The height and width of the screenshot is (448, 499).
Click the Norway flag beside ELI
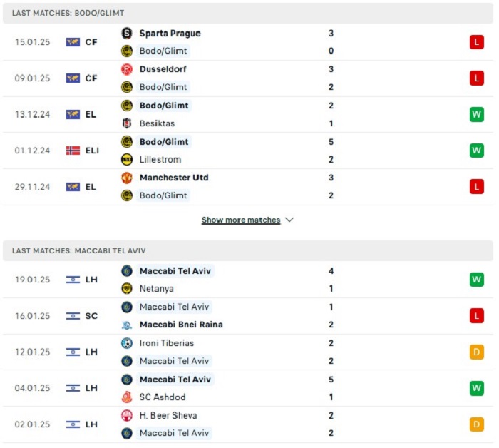click(73, 151)
